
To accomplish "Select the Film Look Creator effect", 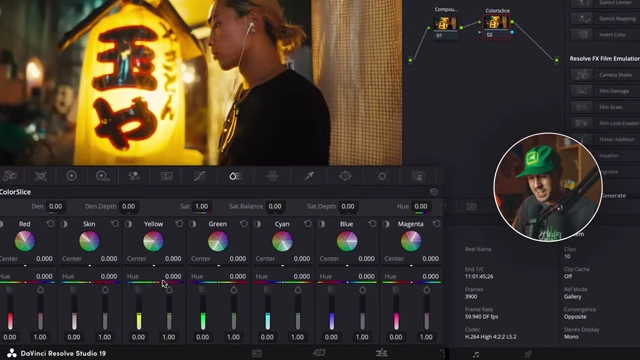I will [606, 123].
